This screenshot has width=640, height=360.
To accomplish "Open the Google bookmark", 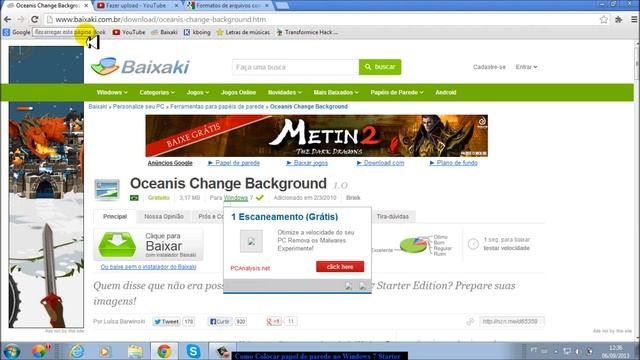I will coord(17,32).
